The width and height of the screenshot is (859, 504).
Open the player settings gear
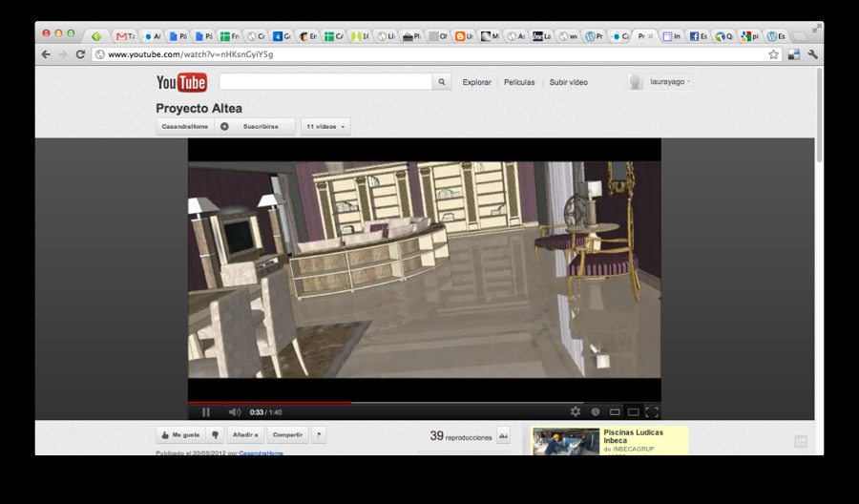tap(576, 412)
